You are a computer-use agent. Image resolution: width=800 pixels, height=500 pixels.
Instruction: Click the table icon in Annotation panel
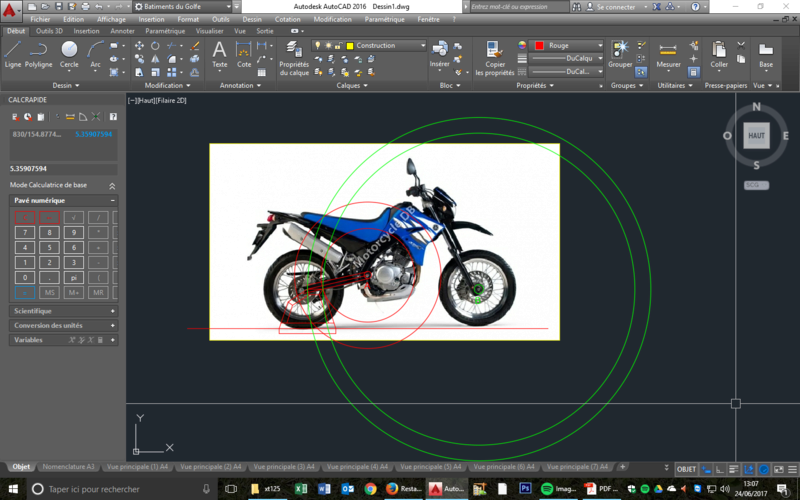pos(262,72)
